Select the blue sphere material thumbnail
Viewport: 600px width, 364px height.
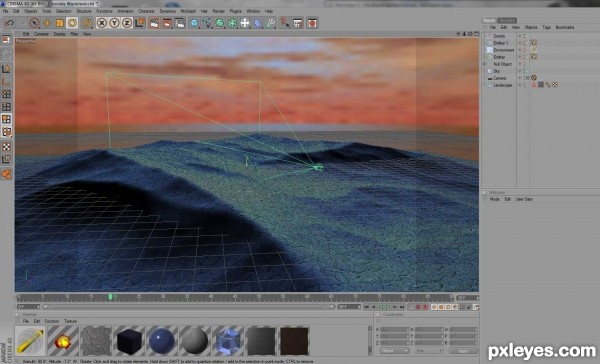tap(161, 340)
